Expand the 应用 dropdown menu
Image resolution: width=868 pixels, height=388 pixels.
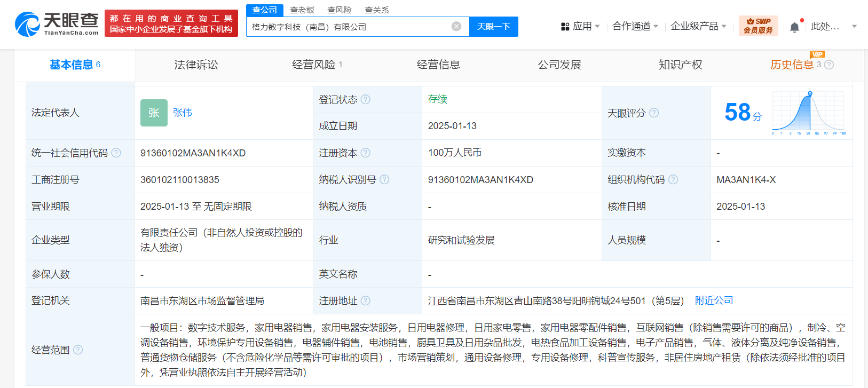[x=580, y=26]
